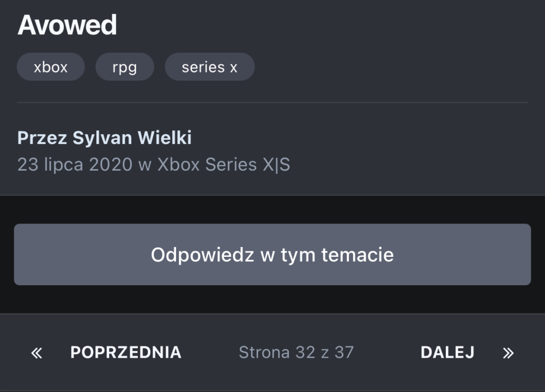The width and height of the screenshot is (545, 392).
Task: Select the xbox tag
Action: [x=51, y=67]
